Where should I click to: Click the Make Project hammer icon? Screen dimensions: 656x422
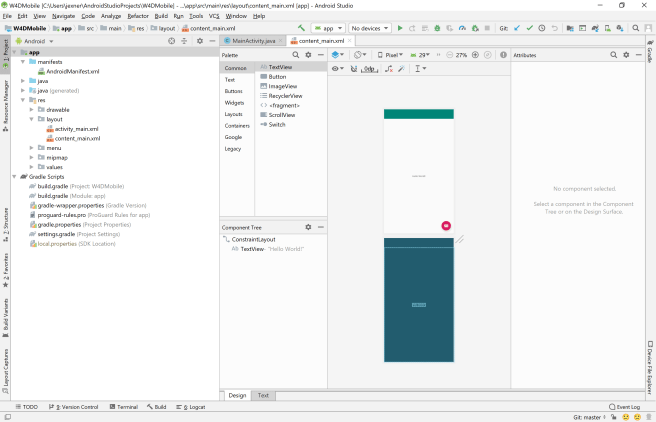[x=302, y=28]
